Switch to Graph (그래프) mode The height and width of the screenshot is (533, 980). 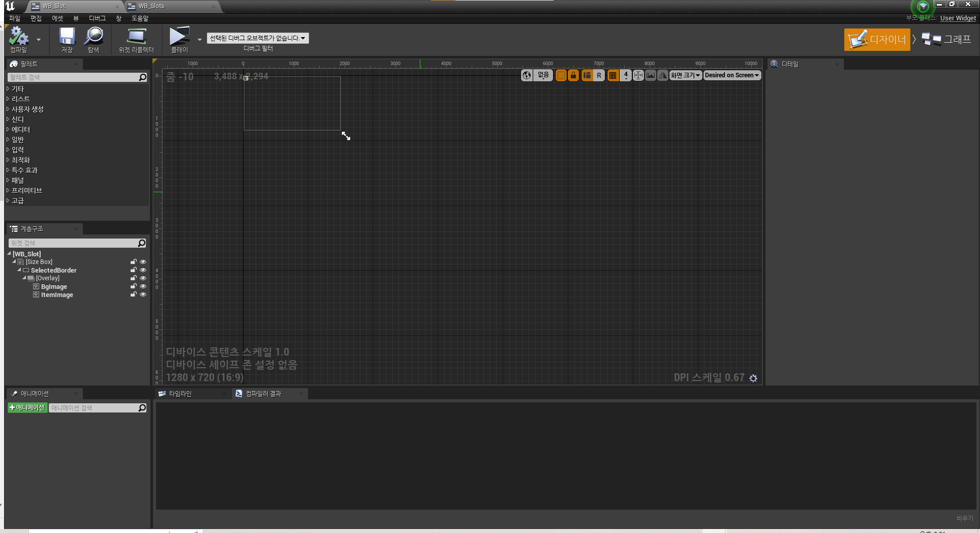coord(946,39)
